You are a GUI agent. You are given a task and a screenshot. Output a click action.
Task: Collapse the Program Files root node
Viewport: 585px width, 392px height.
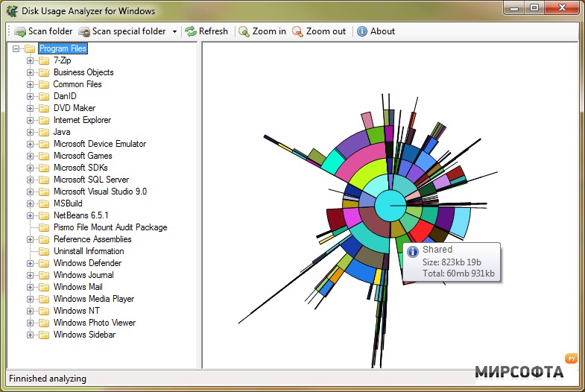point(16,48)
